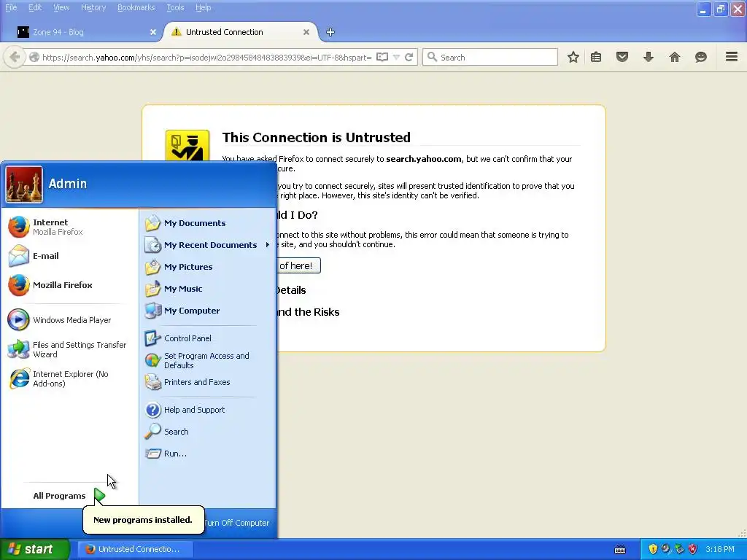
Task: Close the Untrusted Connection tab
Action: click(306, 32)
